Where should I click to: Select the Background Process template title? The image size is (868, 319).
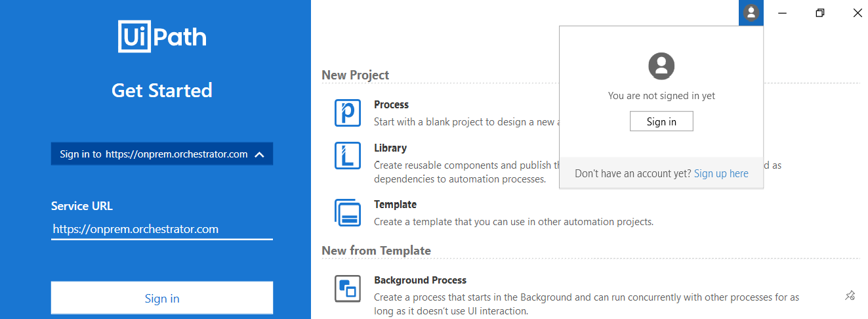(420, 280)
